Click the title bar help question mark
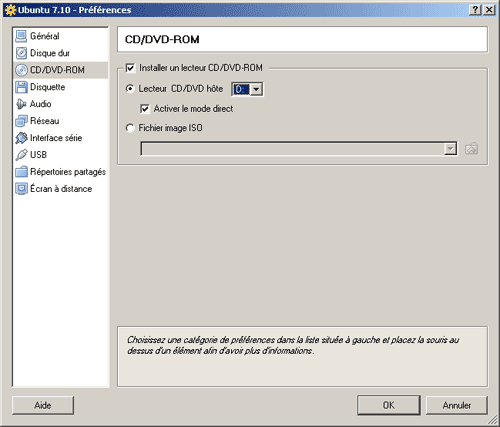 475,10
